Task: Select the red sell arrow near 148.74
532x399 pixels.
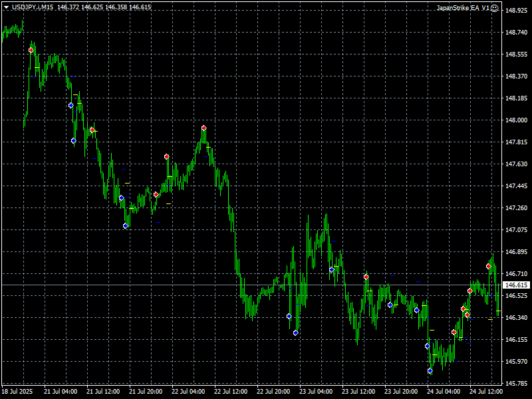Action: 31,50
